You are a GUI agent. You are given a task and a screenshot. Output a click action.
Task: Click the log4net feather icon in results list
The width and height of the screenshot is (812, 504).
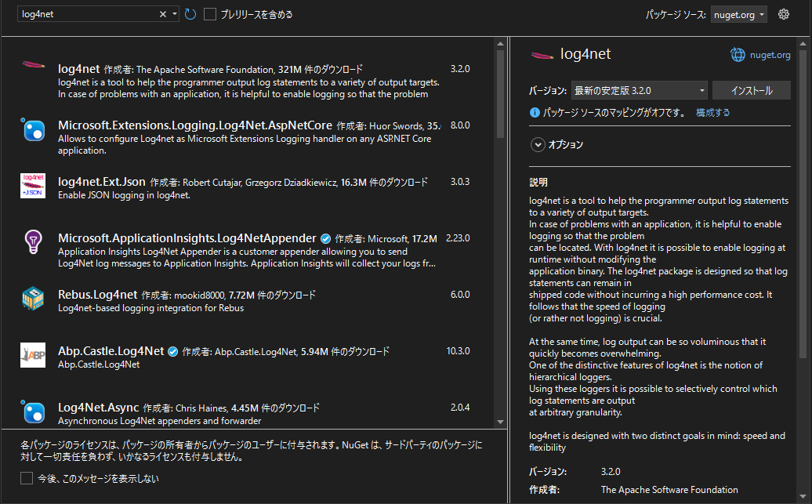pyautogui.click(x=34, y=65)
